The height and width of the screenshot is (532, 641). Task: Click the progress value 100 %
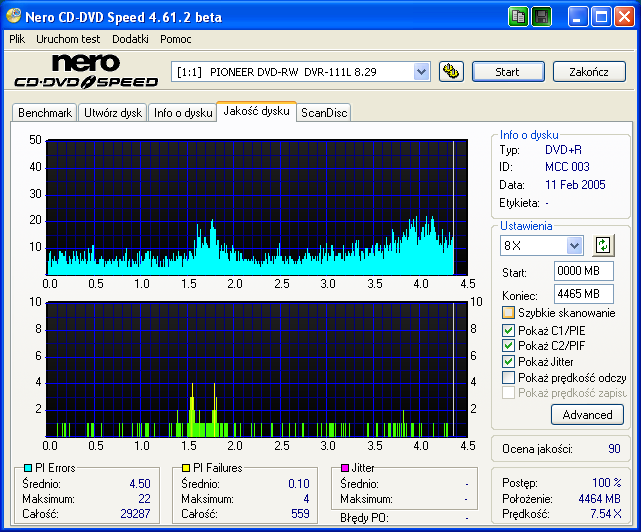(607, 483)
